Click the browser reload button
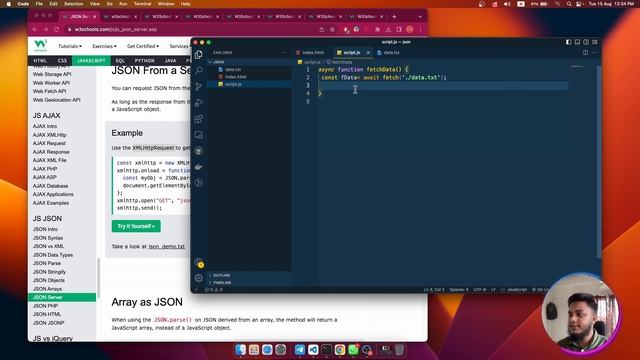This screenshot has height=360, width=640. 56,29
